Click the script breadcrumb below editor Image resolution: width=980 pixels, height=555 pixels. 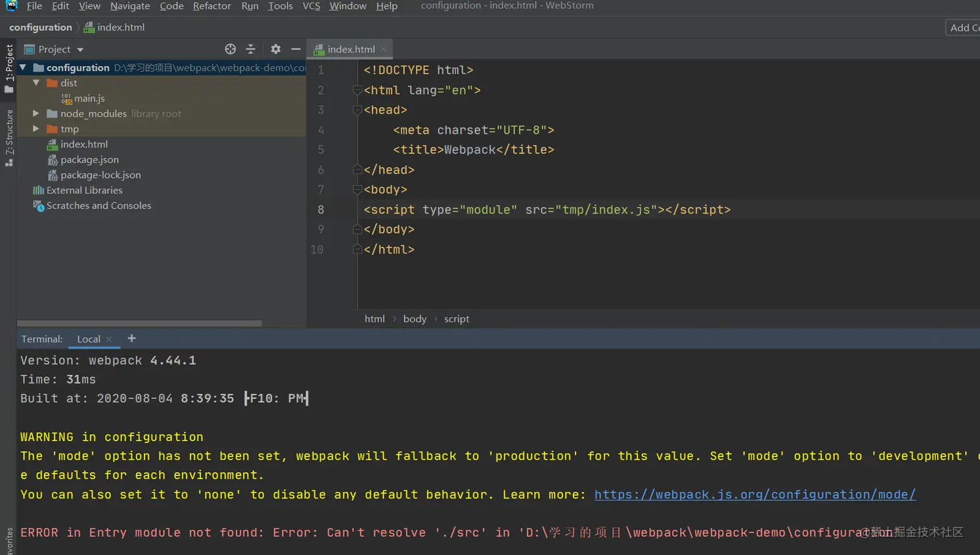[x=456, y=319]
